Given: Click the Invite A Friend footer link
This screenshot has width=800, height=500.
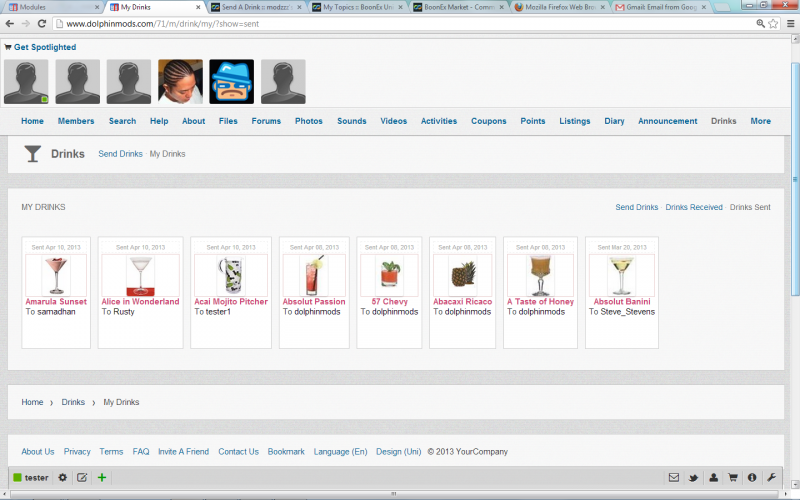Looking at the screenshot, I should coord(183,452).
